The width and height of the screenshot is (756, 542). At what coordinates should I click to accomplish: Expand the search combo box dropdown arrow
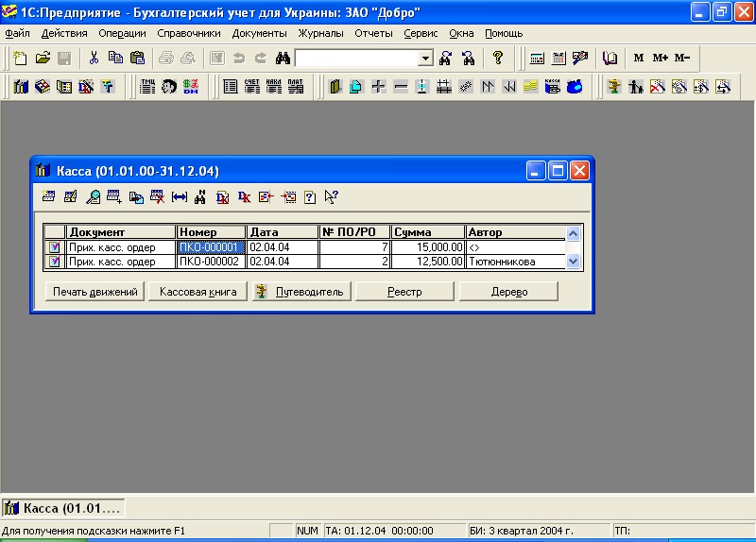(425, 59)
